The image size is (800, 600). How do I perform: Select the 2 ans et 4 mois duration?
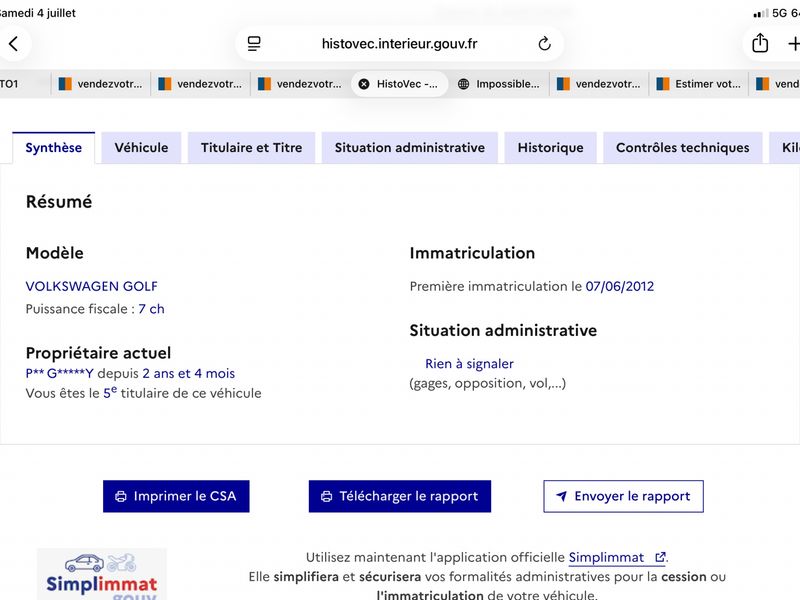pyautogui.click(x=189, y=373)
